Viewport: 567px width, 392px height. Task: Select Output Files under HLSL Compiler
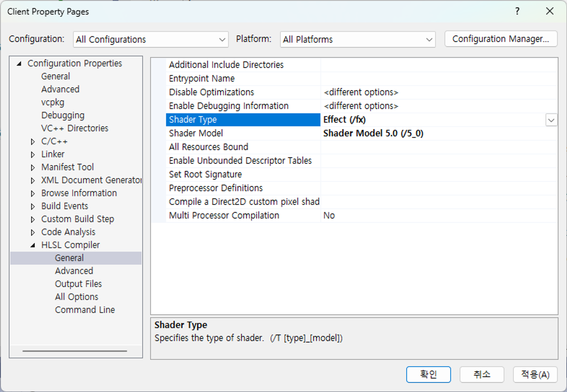click(78, 284)
